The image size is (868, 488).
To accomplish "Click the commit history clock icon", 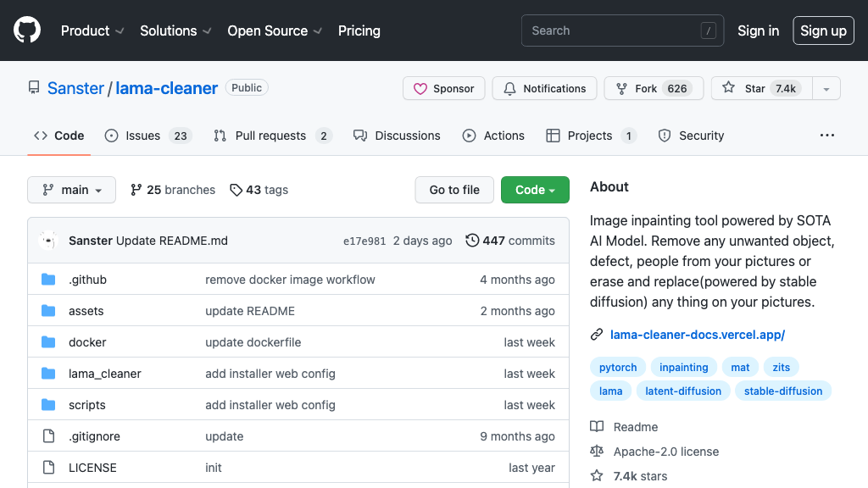I will [472, 241].
